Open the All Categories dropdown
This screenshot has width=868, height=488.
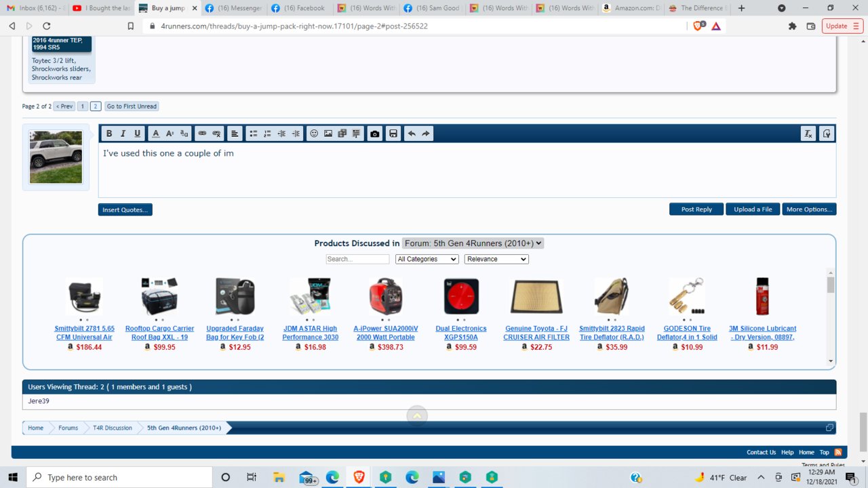427,259
